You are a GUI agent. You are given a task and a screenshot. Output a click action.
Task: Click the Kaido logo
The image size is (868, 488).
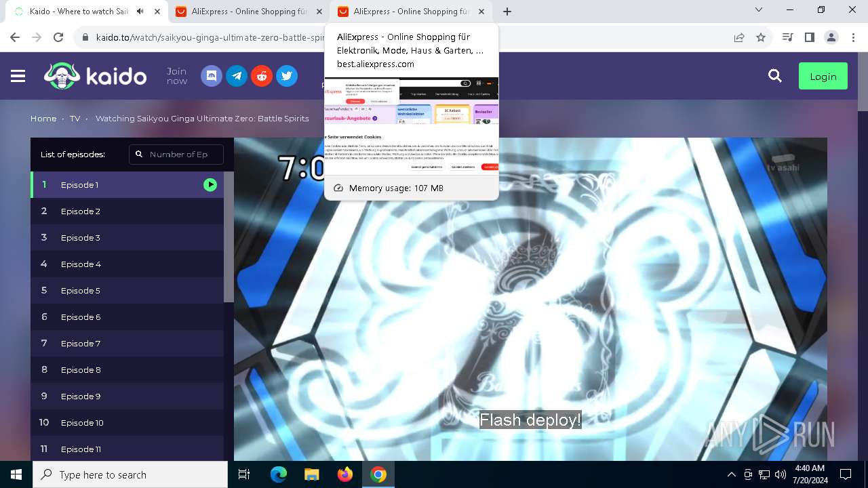click(95, 76)
